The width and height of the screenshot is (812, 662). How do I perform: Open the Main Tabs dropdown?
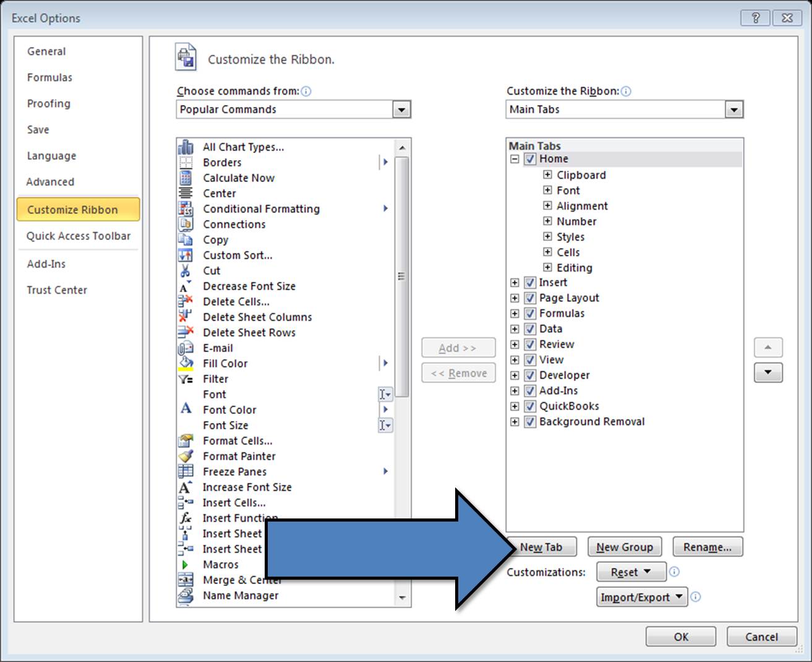click(x=734, y=110)
